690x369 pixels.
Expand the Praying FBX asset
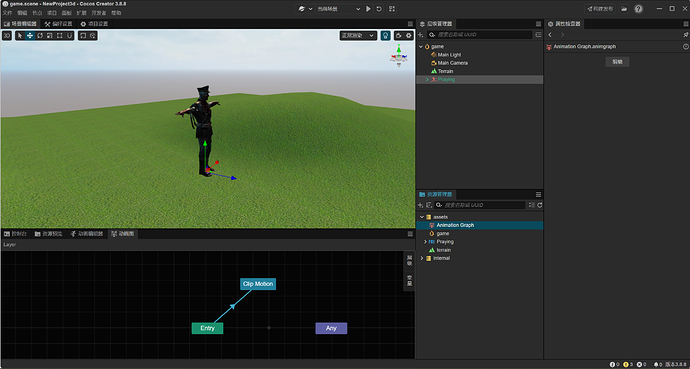tap(425, 242)
